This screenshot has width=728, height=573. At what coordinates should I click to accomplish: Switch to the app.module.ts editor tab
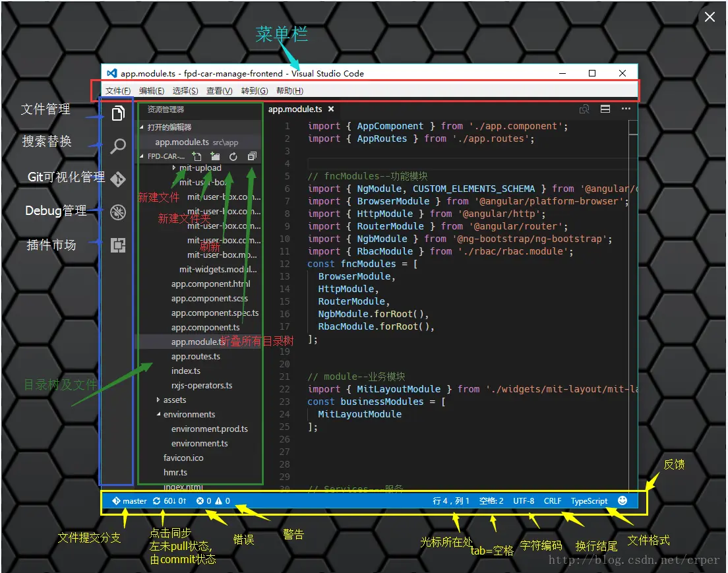295,109
